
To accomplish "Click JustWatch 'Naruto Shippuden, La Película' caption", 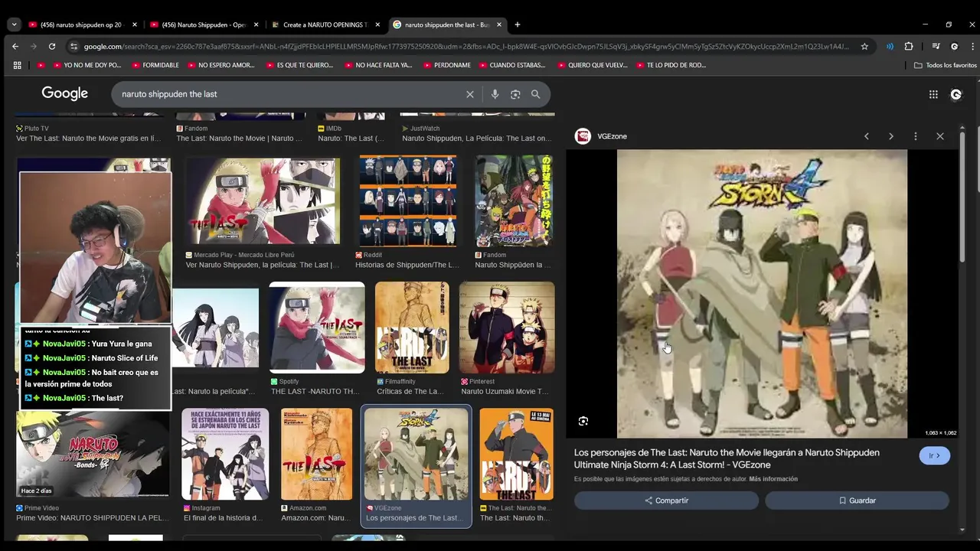I will tap(477, 139).
